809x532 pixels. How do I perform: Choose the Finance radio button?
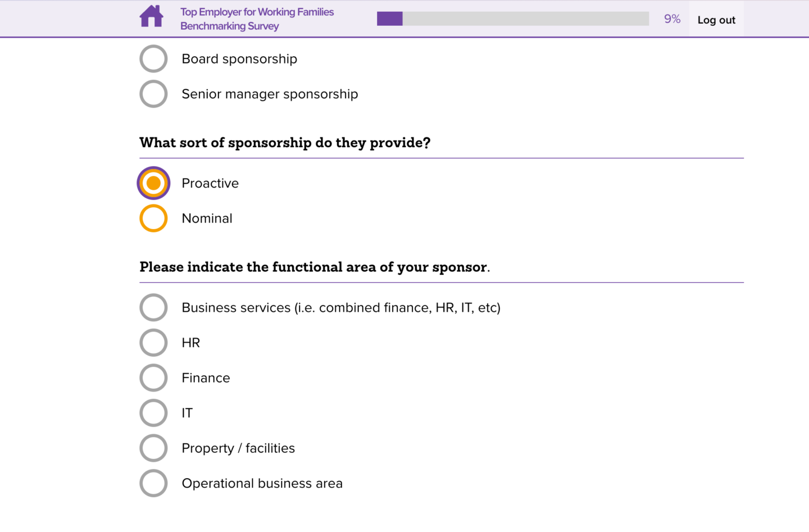pyautogui.click(x=153, y=378)
